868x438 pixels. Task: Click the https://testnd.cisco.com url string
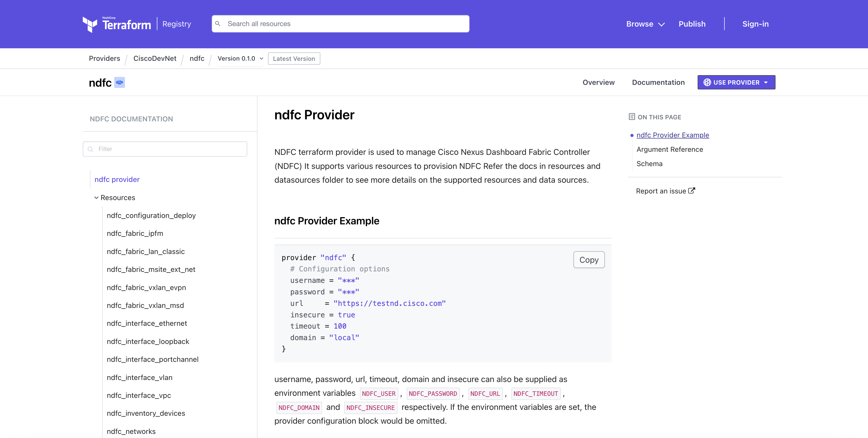tap(390, 304)
